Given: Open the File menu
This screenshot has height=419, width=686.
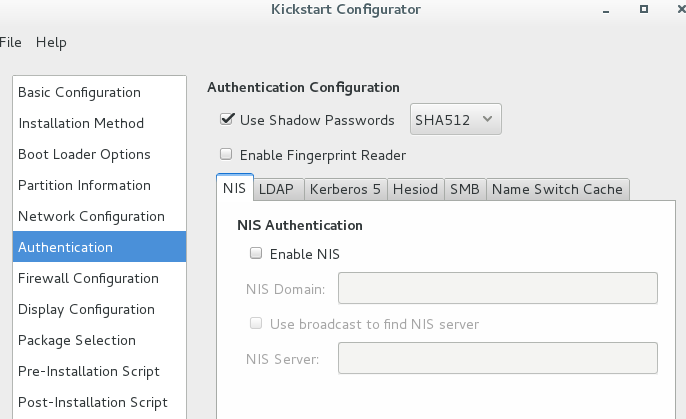Looking at the screenshot, I should [10, 42].
